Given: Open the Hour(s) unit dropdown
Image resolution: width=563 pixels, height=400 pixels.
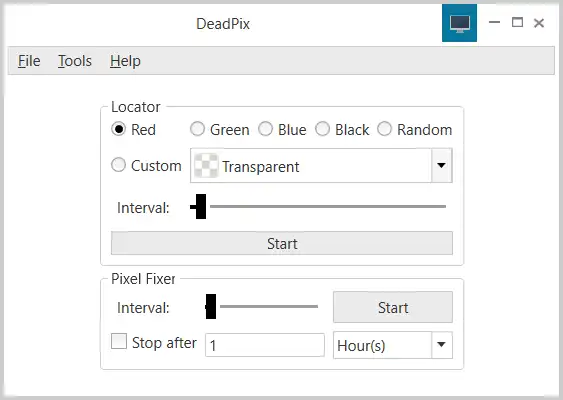Looking at the screenshot, I should (442, 345).
